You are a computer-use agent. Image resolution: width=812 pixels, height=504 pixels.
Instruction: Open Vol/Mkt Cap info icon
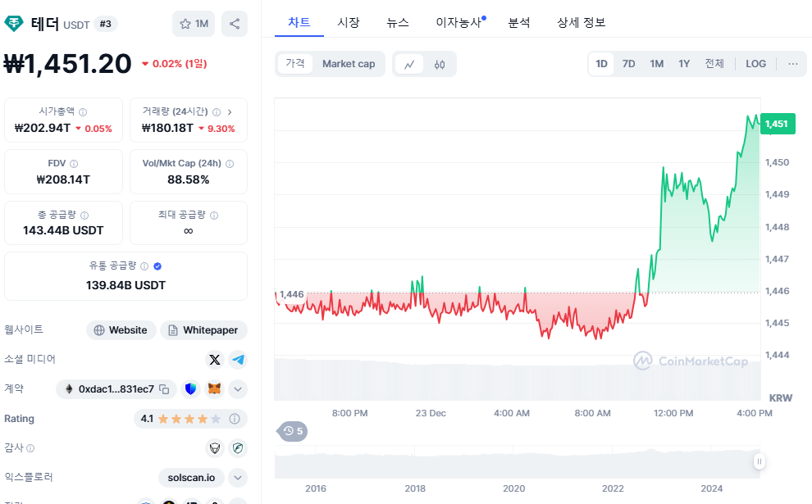[x=230, y=164]
